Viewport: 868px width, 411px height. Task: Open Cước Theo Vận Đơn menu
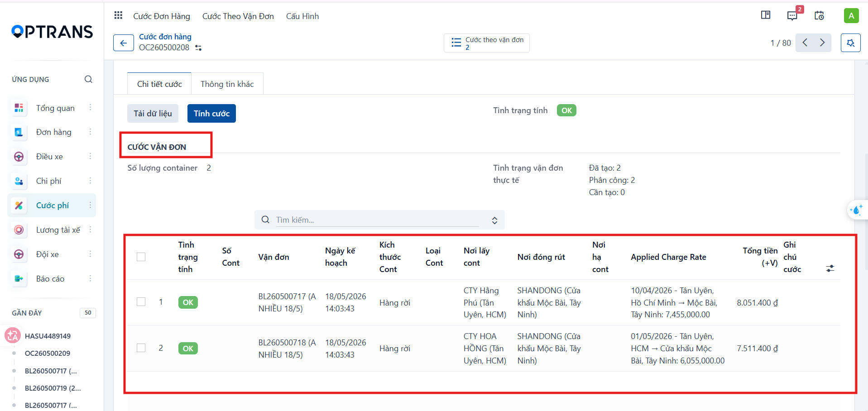[x=238, y=16]
